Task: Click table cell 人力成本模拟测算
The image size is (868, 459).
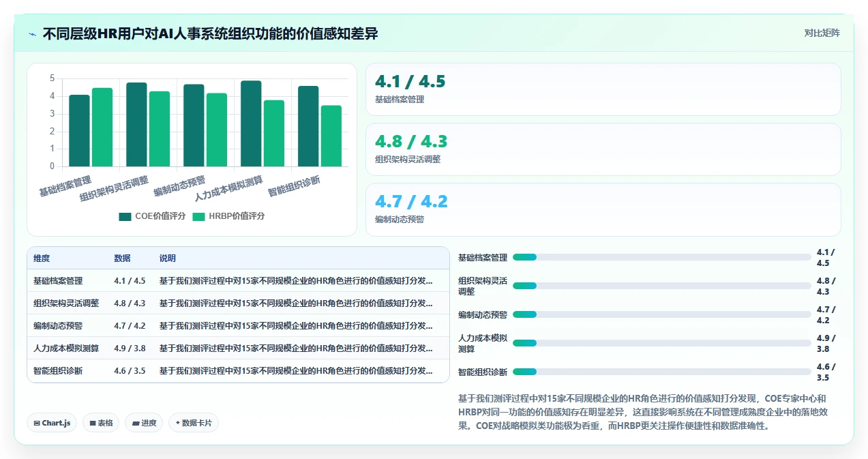Action: 66,349
